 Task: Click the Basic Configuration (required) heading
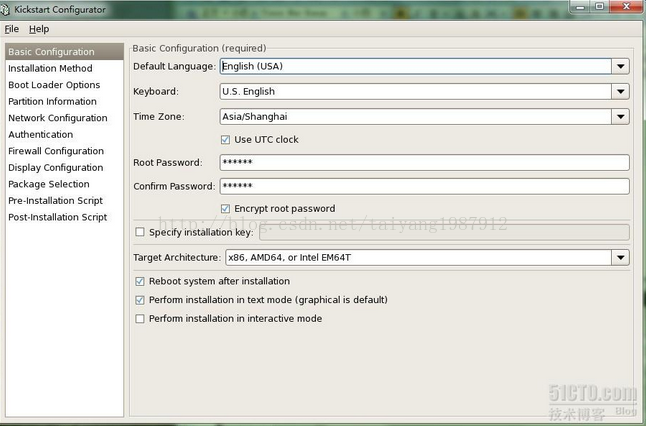tap(199, 48)
